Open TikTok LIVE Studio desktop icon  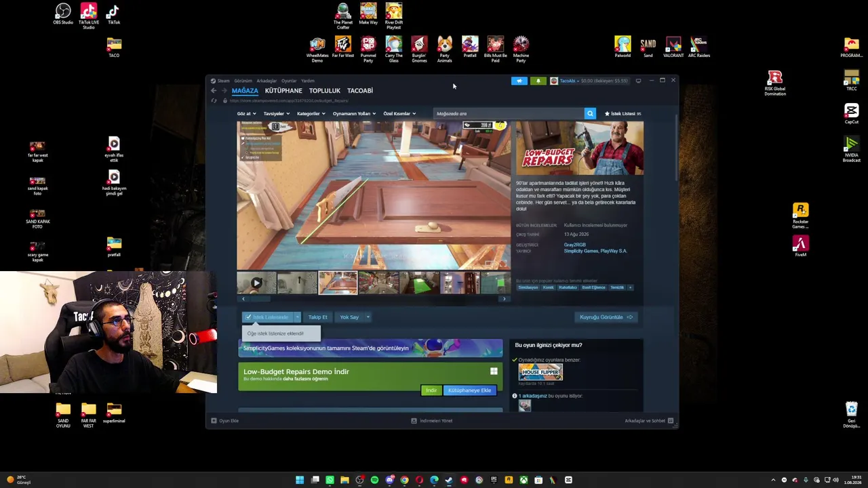[88, 16]
